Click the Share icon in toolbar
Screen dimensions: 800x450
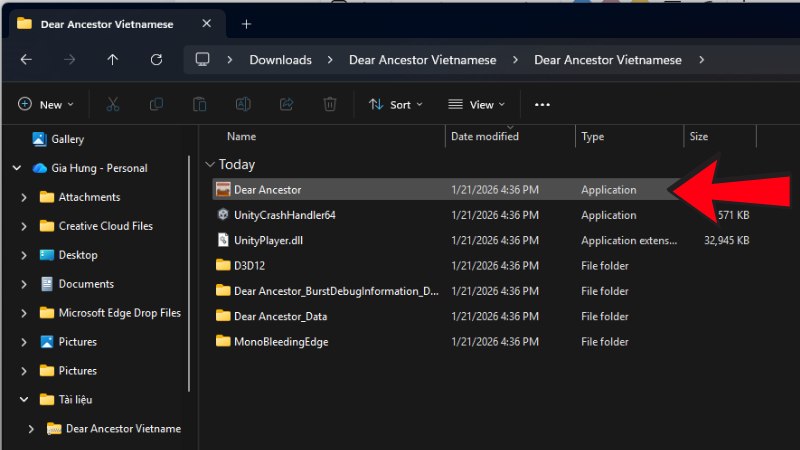pos(286,104)
